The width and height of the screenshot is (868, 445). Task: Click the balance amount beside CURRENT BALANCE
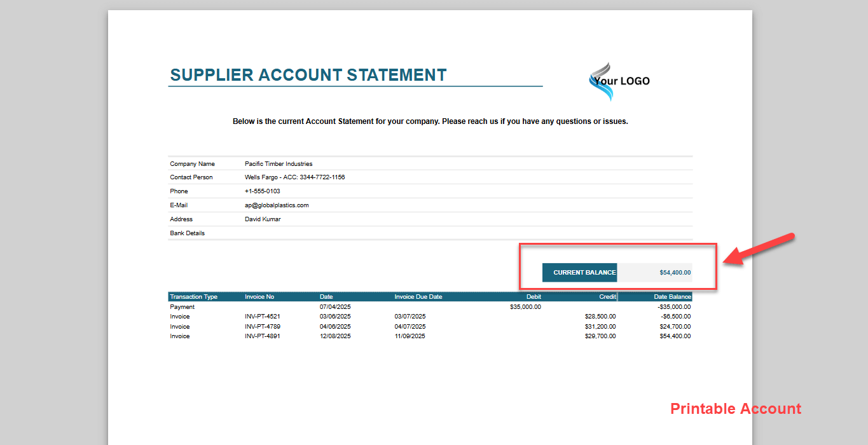coord(675,273)
